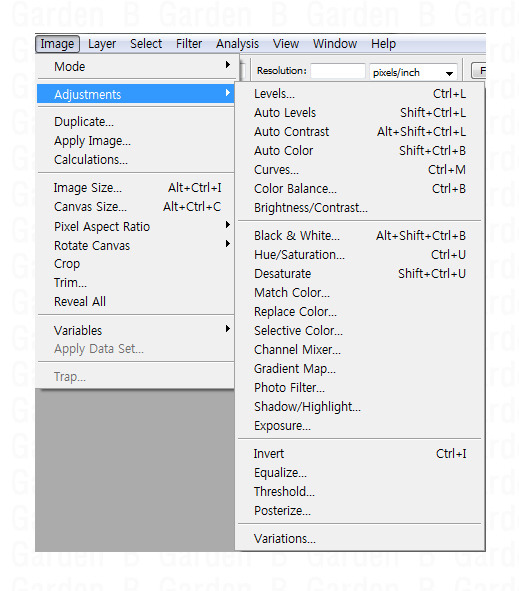
Task: Open Levels... adjustment
Action: [x=360, y=93]
